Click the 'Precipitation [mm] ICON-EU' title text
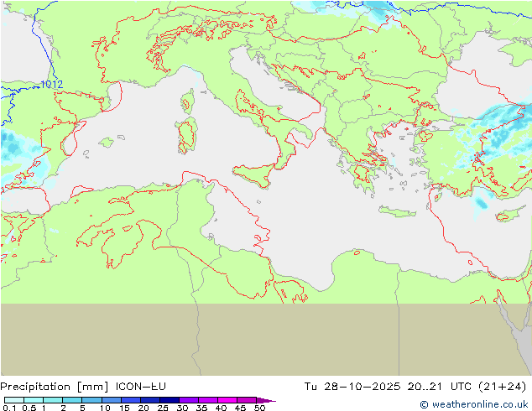This screenshot has width=532, height=411. click(x=83, y=387)
